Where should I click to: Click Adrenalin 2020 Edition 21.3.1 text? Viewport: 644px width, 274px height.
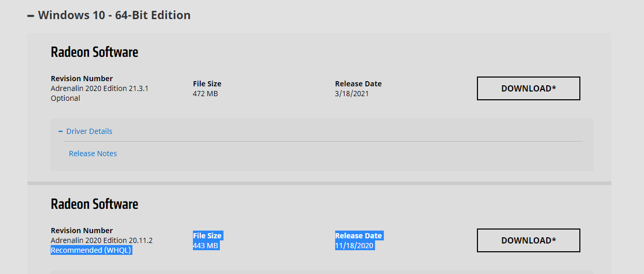(x=99, y=88)
